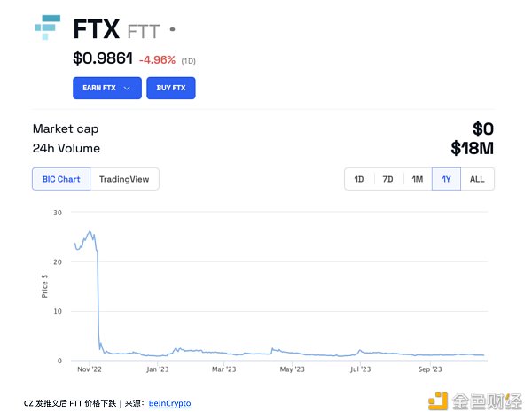Choose the 7D time range
Image resolution: width=532 pixels, height=420 pixels.
(387, 179)
